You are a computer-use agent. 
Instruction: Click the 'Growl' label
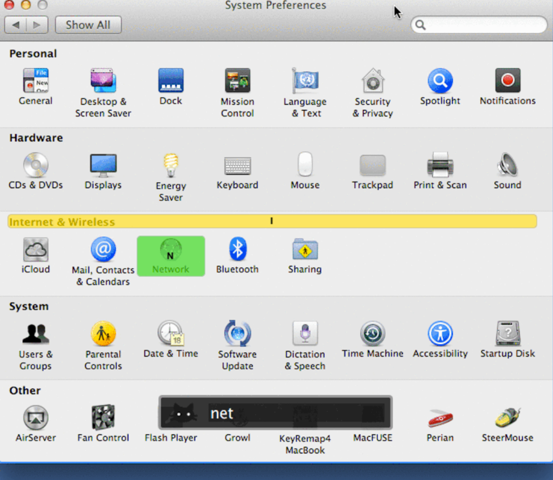tap(237, 438)
